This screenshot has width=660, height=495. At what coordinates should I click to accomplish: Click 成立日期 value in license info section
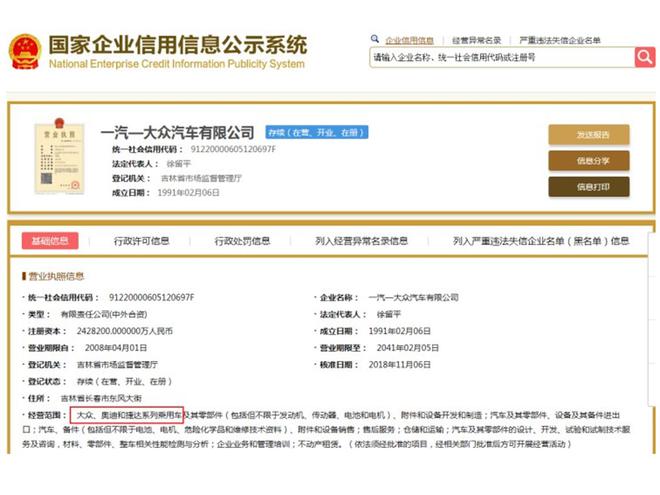click(399, 331)
